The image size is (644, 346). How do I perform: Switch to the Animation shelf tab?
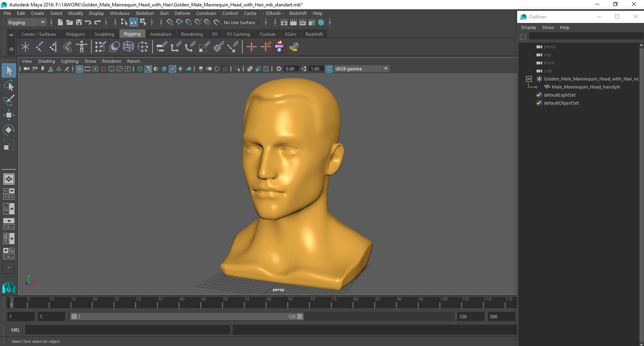click(x=161, y=34)
